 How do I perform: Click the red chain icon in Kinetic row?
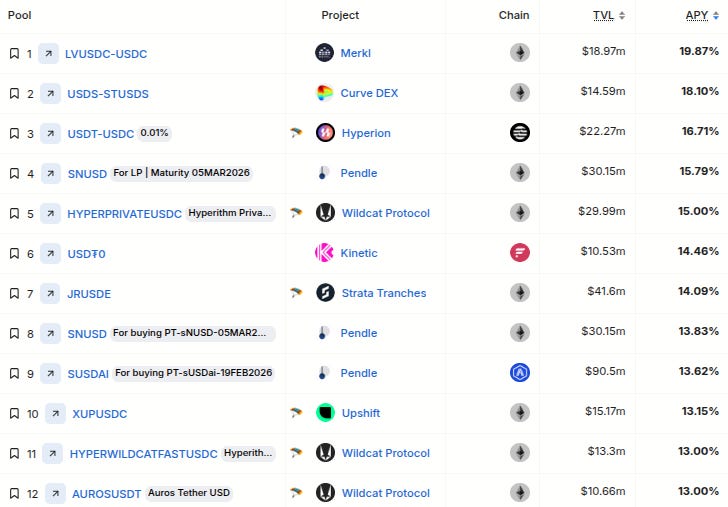tap(520, 253)
